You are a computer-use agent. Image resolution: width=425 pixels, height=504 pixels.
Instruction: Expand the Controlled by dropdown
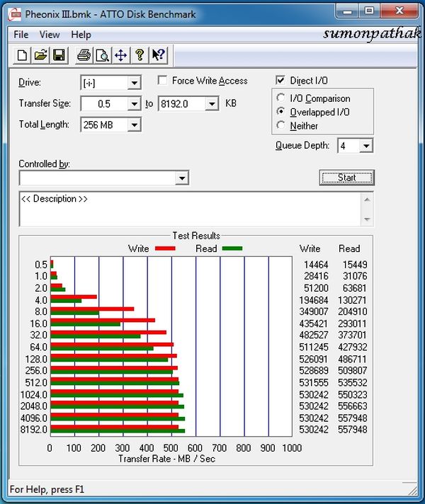[182, 178]
